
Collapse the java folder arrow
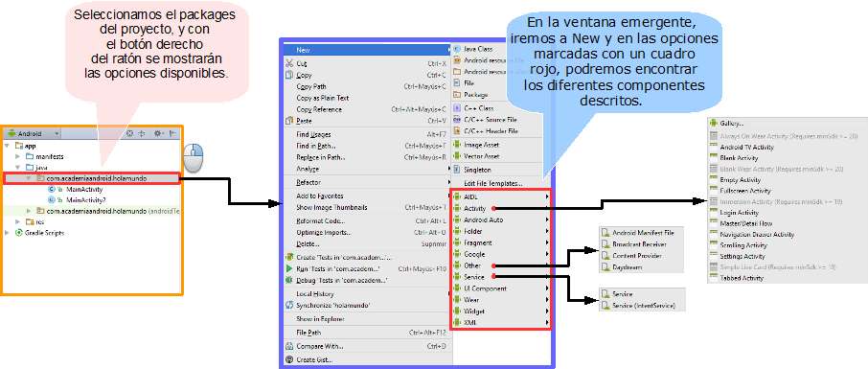pyautogui.click(x=17, y=168)
